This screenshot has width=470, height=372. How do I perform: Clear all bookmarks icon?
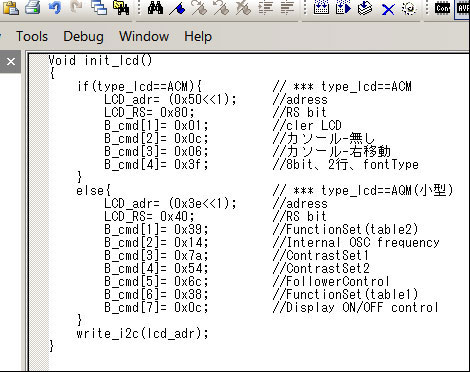(243, 8)
